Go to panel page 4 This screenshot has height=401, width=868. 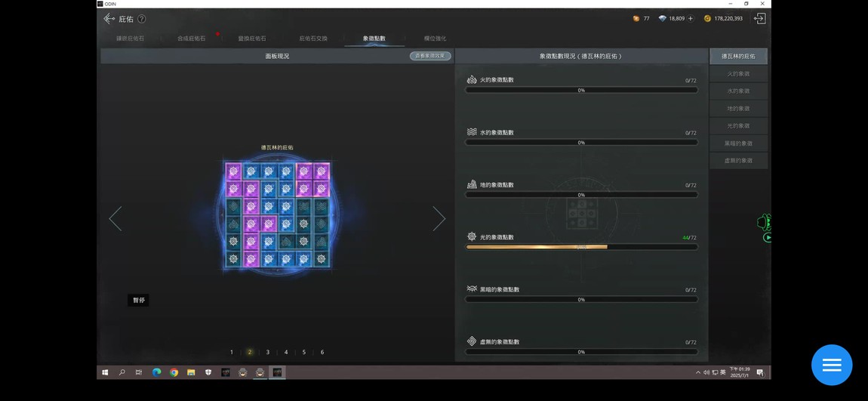click(x=286, y=352)
